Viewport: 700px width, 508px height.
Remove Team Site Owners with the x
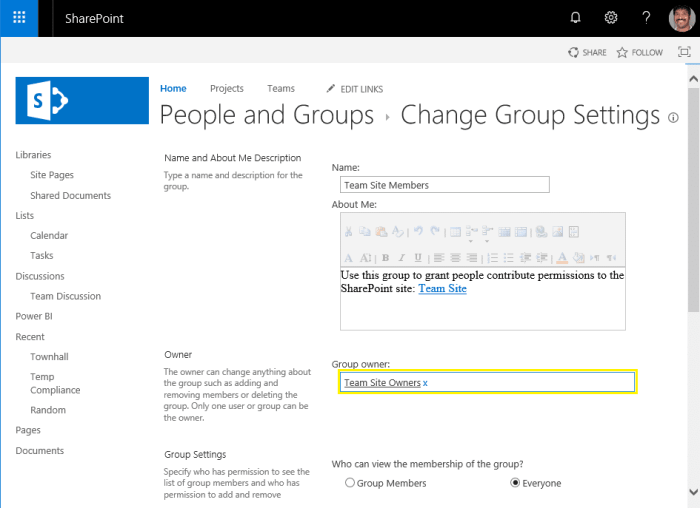(425, 383)
